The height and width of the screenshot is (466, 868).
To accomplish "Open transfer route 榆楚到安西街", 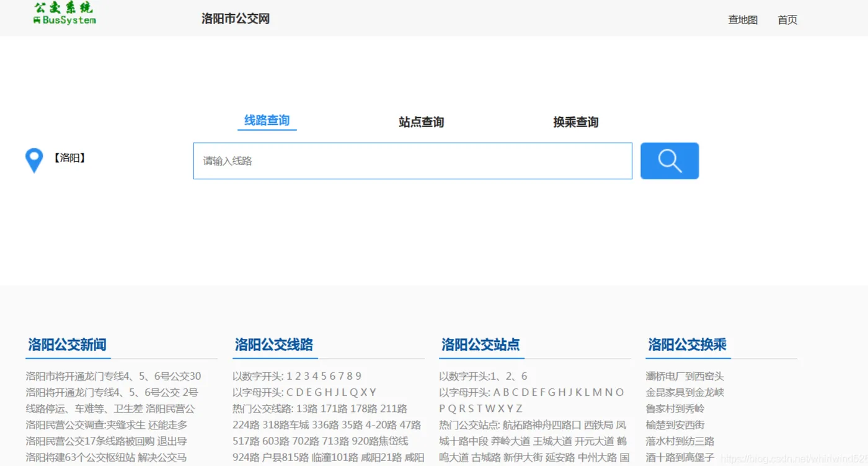I will coord(675,425).
